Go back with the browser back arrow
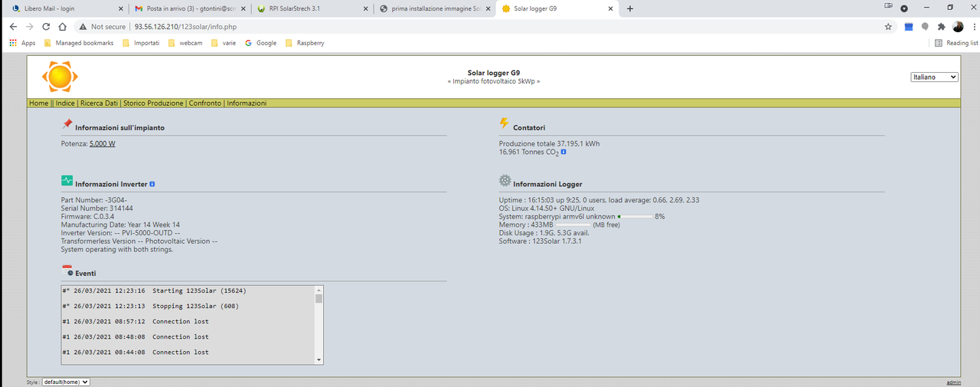 (13, 26)
